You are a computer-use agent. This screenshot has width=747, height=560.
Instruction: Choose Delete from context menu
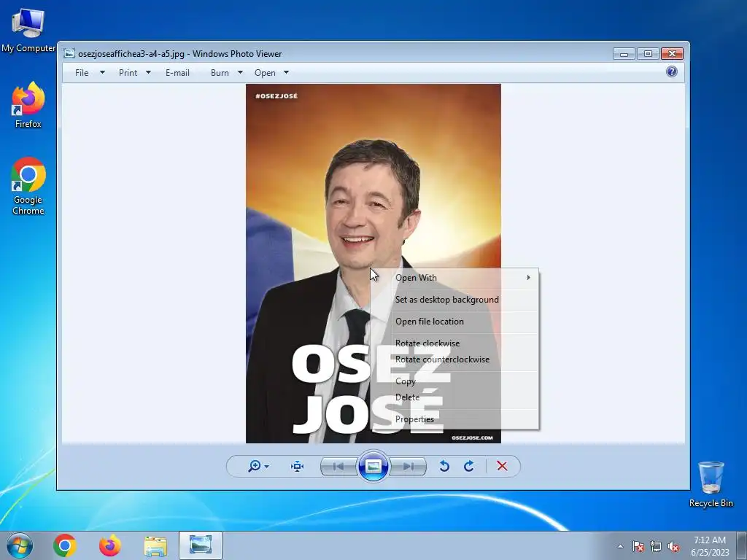click(454, 397)
